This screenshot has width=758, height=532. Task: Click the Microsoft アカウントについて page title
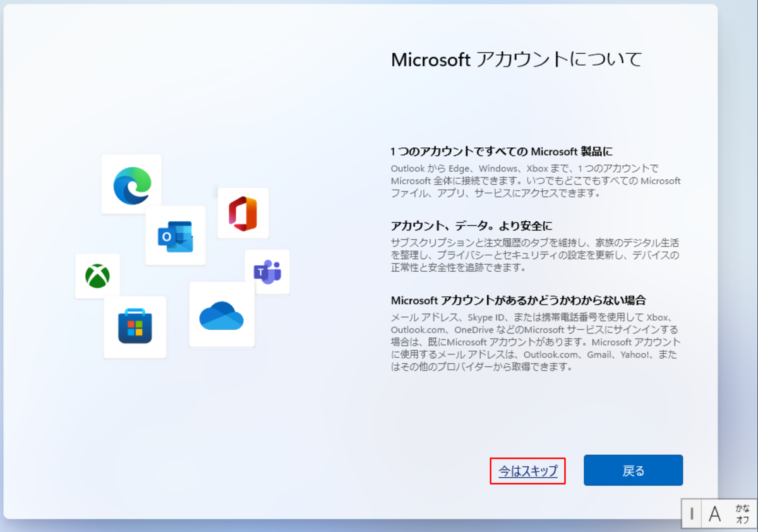[517, 59]
